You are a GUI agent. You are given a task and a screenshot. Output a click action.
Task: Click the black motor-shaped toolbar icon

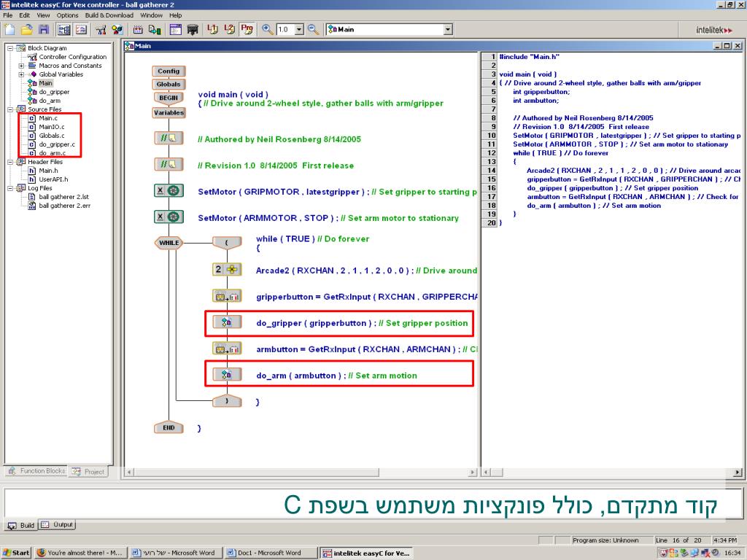tap(193, 29)
